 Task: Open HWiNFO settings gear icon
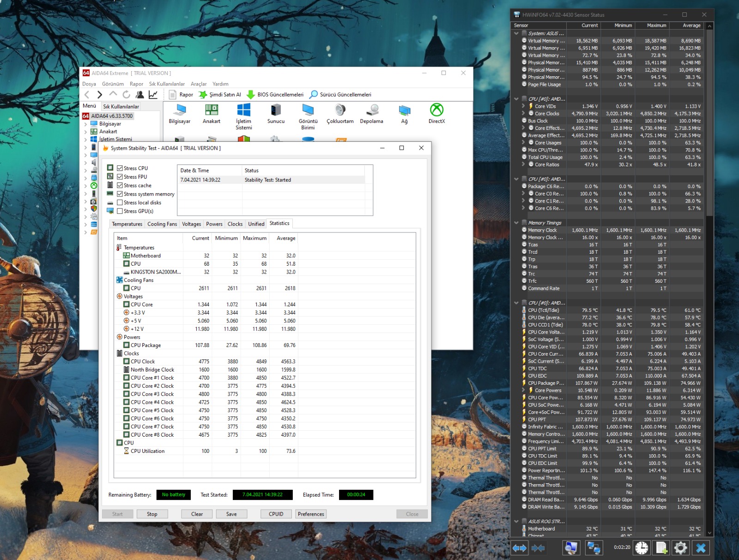pos(680,548)
